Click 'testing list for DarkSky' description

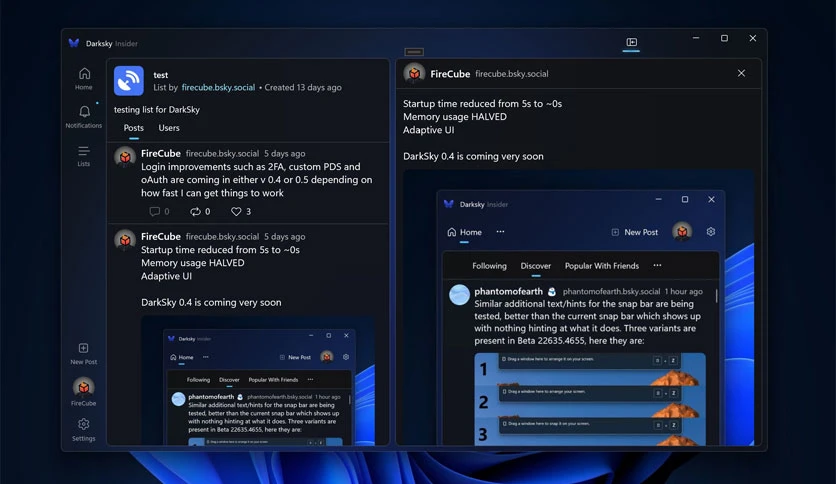(x=157, y=110)
